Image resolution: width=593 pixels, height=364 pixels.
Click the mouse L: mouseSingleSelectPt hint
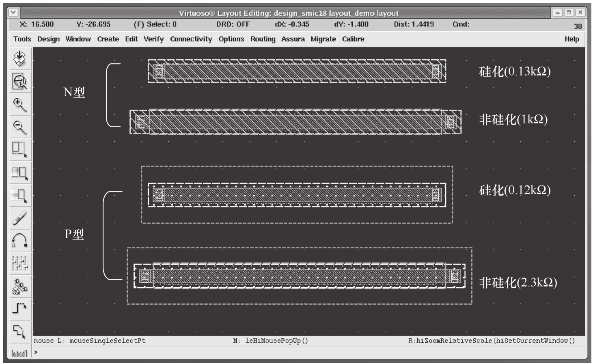click(x=89, y=341)
